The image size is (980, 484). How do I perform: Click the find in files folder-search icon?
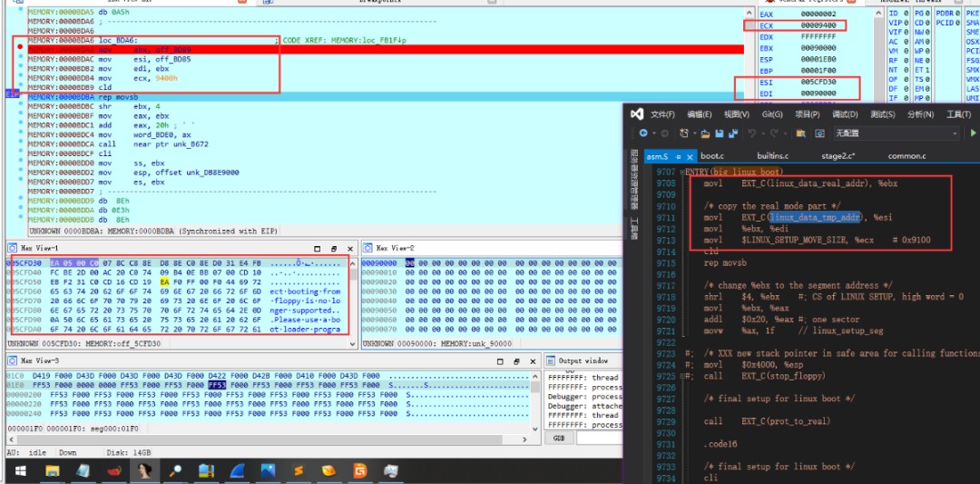(800, 133)
